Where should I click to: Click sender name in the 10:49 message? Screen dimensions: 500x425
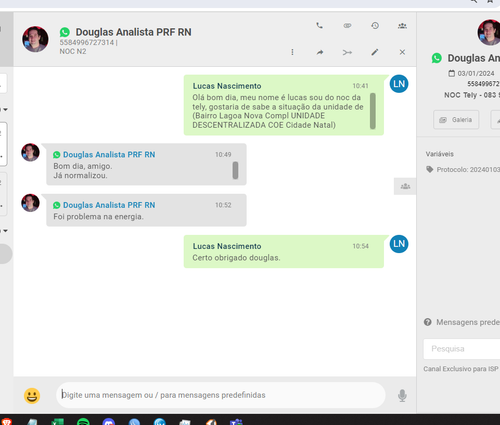point(109,155)
